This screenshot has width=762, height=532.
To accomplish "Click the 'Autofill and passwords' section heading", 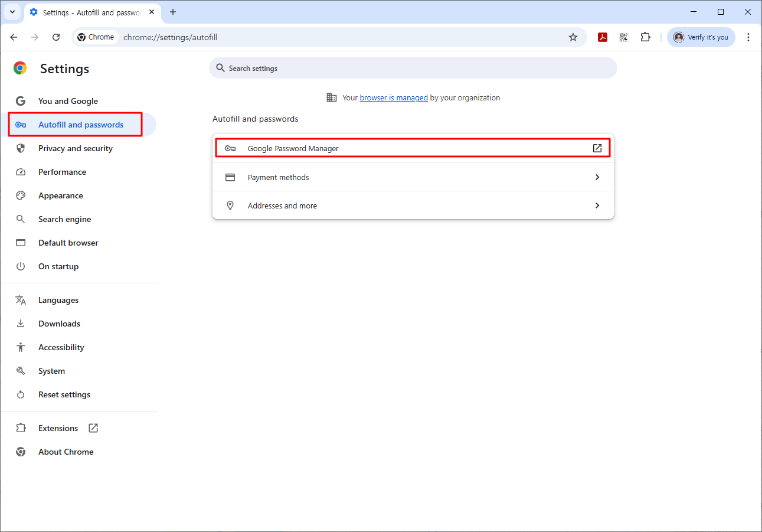I will click(x=256, y=119).
